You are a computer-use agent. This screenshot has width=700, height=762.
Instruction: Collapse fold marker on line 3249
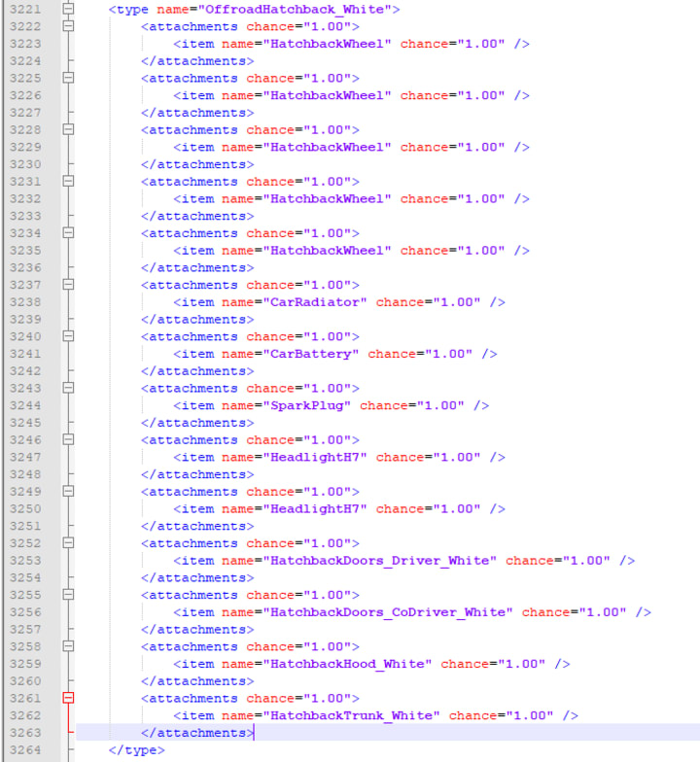click(68, 491)
